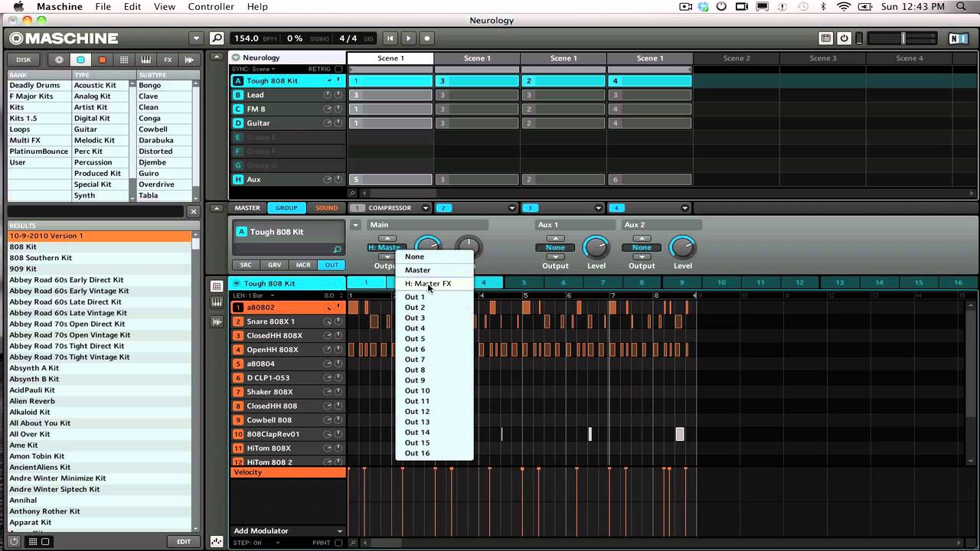Open the SRC page button
Image resolution: width=980 pixels, height=551 pixels.
point(246,265)
